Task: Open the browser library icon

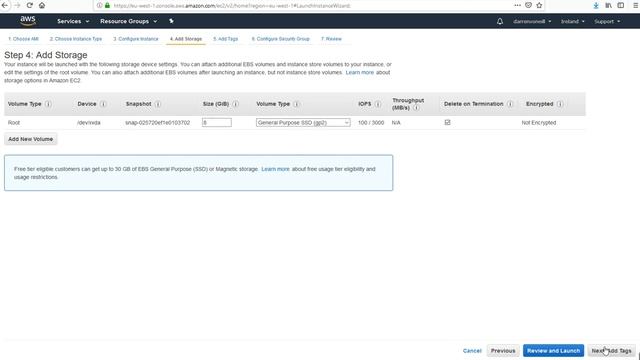Action: click(608, 5)
